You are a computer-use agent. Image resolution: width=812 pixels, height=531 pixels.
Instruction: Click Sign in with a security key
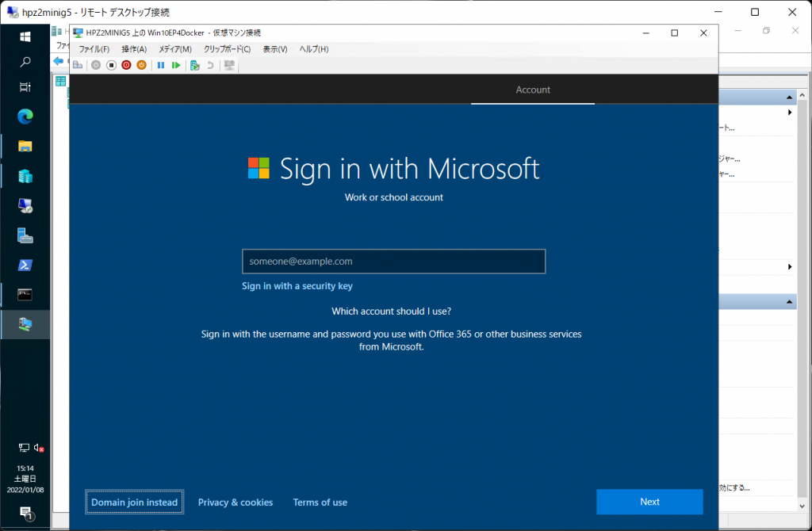click(x=297, y=285)
